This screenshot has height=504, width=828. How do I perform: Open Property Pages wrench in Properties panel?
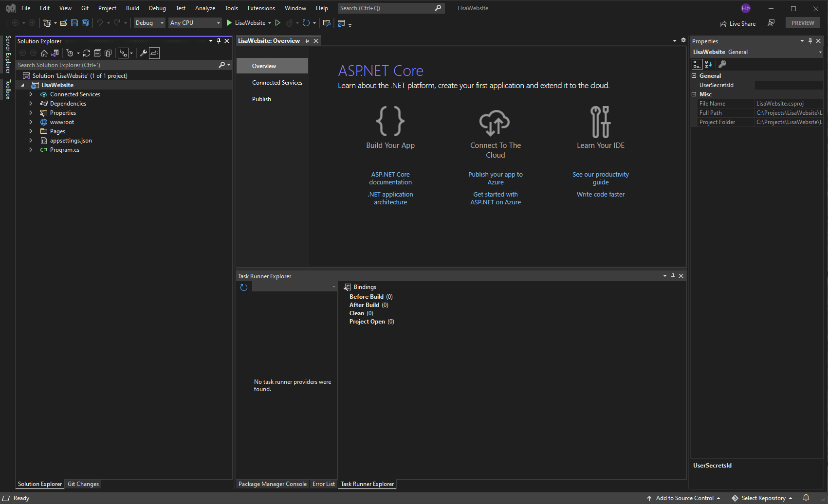722,64
